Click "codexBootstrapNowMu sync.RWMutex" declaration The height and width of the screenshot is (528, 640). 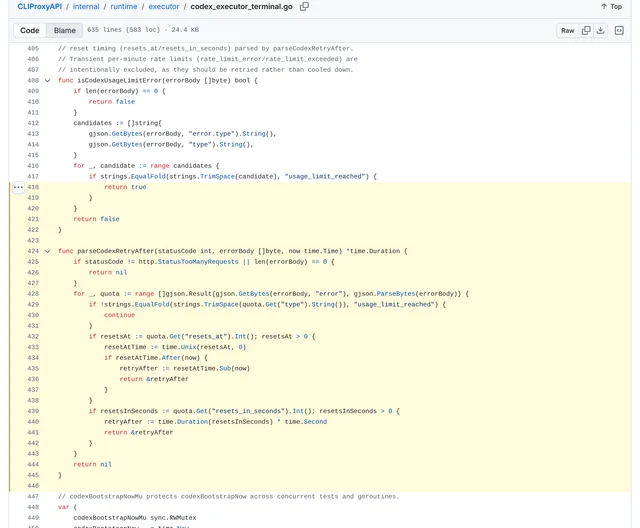[135, 518]
